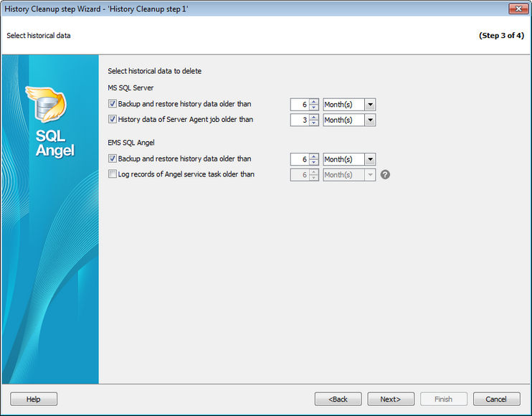
Task: Uncheck EMS SQL Angel backup and restore history
Action: pyautogui.click(x=113, y=159)
